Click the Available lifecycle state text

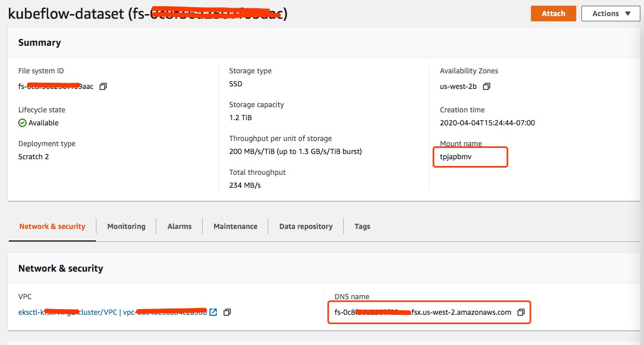(x=43, y=123)
